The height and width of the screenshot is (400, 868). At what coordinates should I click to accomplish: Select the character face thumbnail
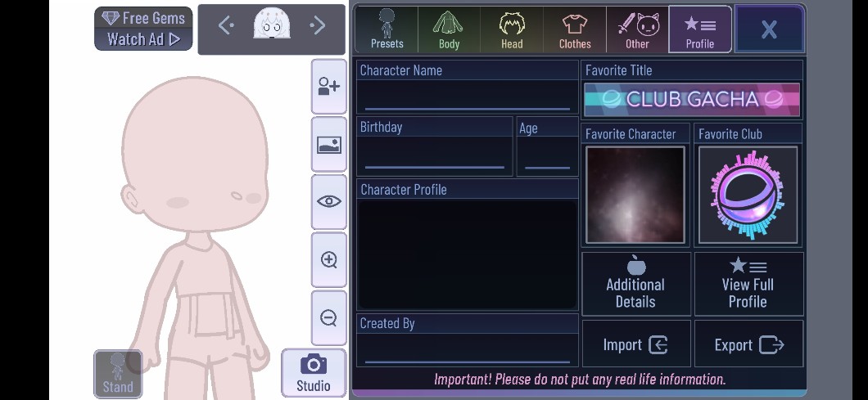click(272, 24)
